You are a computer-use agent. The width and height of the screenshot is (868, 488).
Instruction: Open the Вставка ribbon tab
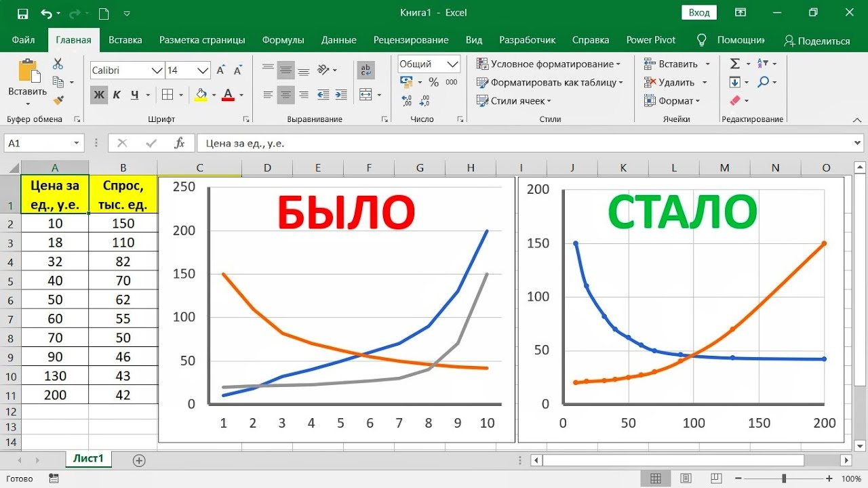click(125, 40)
